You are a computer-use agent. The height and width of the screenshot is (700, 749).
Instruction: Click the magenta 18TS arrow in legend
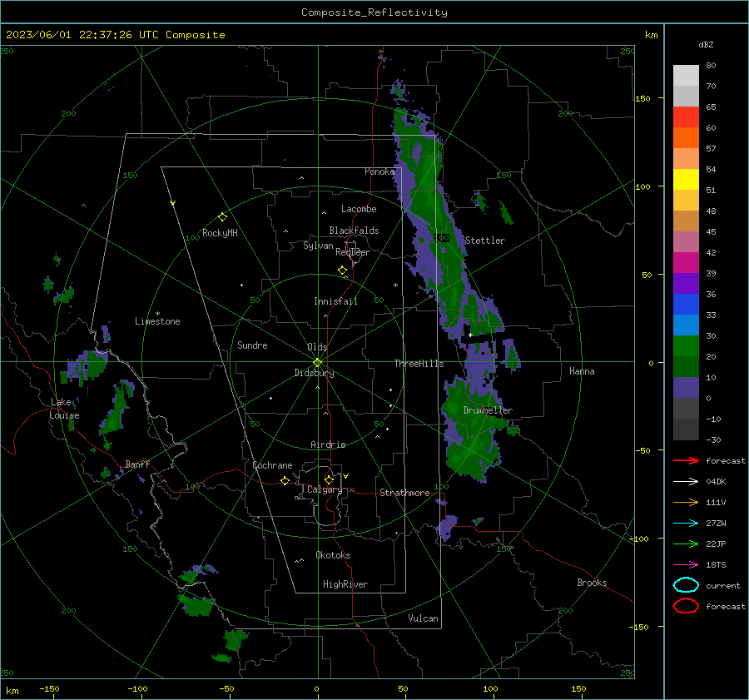coord(687,564)
